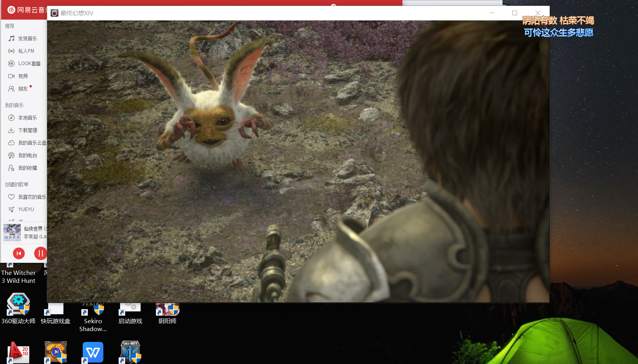Select the WPS Office desktop shortcut
Viewport: 638px width, 364px height.
[x=93, y=352]
